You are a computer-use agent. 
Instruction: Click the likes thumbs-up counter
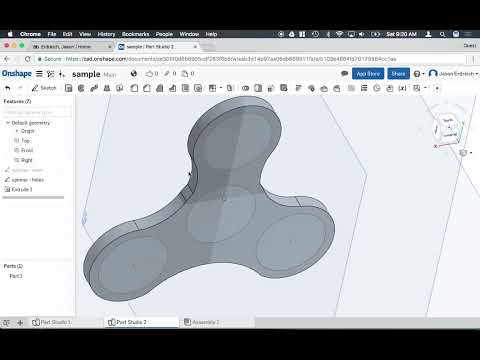152,73
